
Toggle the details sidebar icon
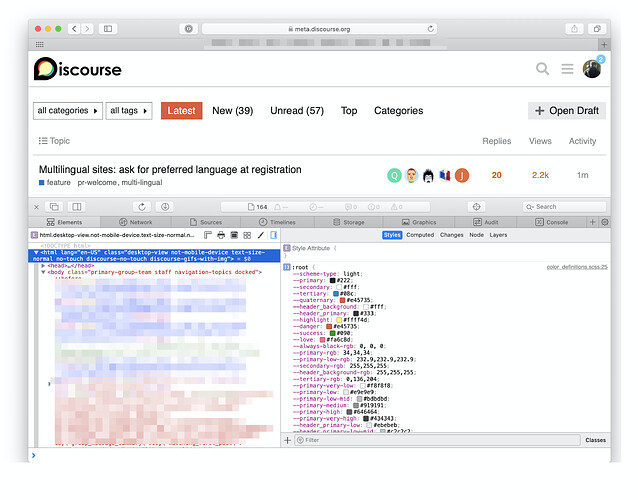(273, 235)
